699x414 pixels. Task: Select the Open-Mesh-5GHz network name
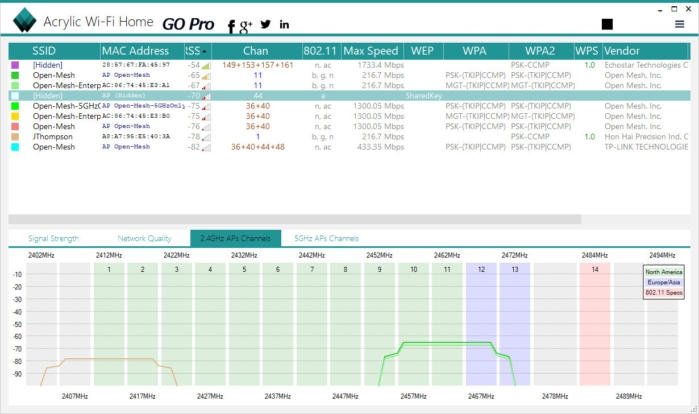point(66,106)
